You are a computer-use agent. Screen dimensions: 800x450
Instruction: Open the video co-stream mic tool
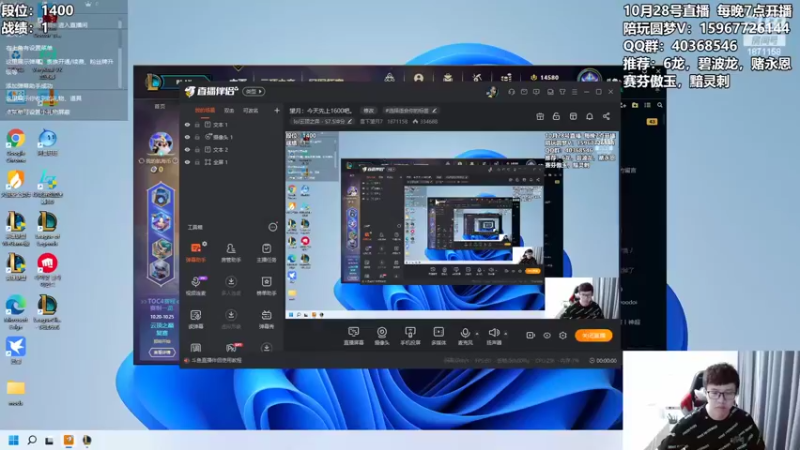tap(196, 285)
